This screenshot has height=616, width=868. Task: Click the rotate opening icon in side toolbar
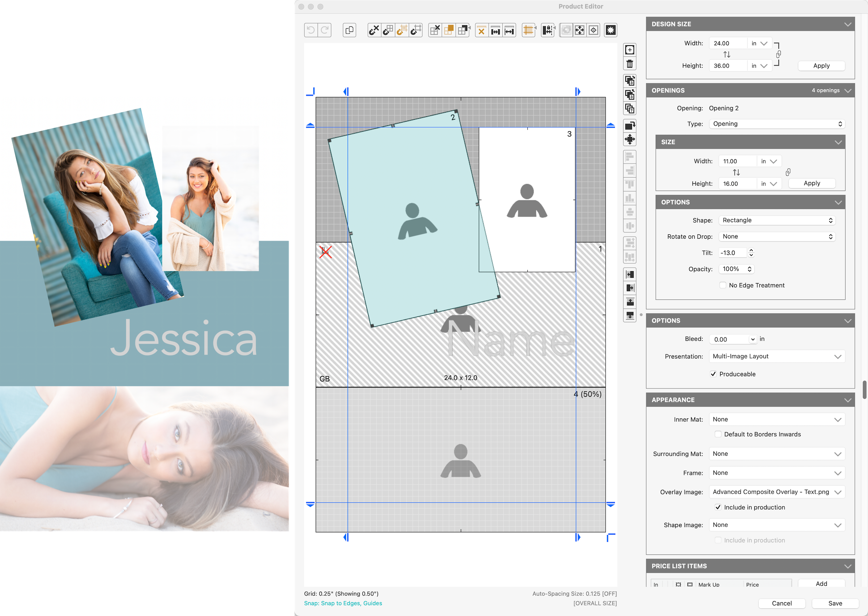click(x=629, y=125)
